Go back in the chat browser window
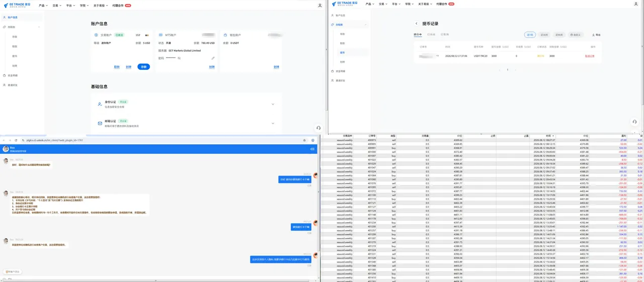 (x=4, y=140)
